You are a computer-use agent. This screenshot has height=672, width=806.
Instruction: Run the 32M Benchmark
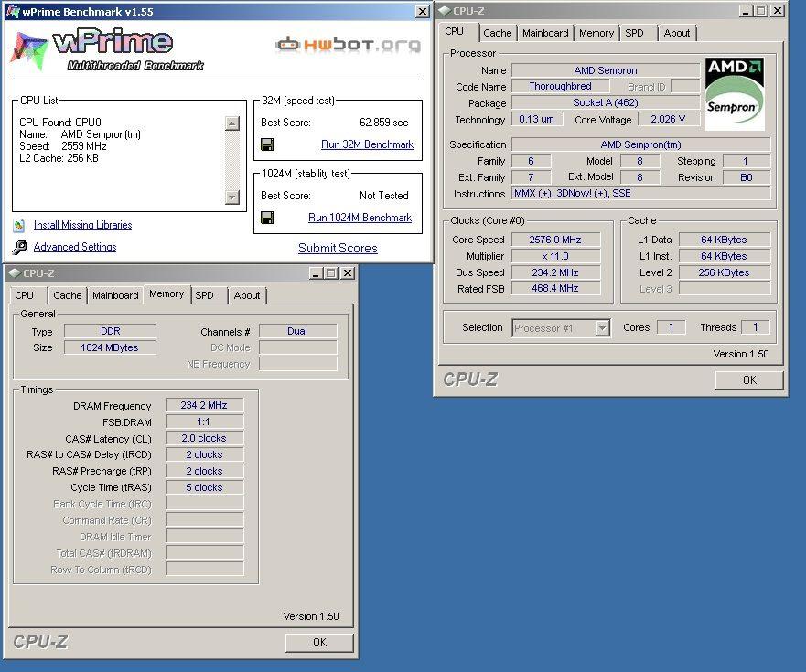tap(367, 144)
